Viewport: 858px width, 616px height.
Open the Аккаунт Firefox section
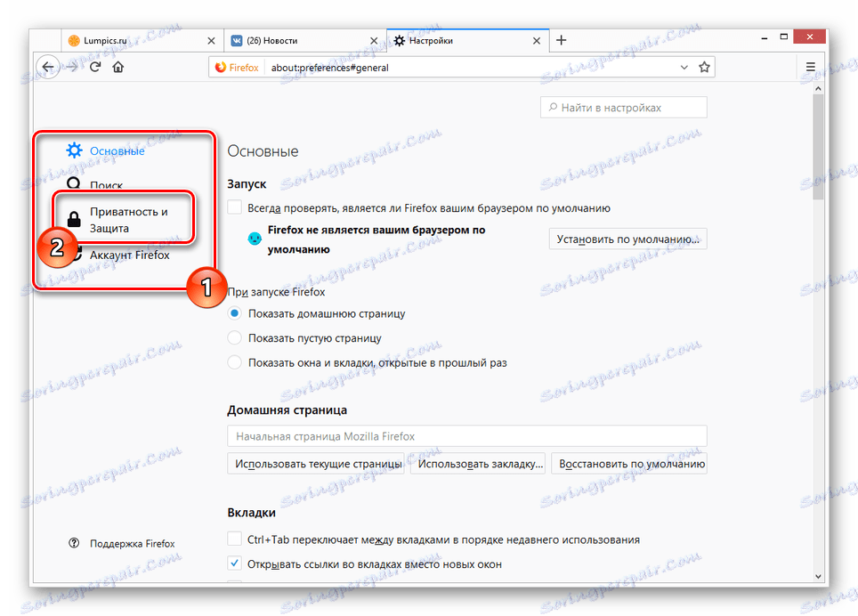click(x=130, y=255)
